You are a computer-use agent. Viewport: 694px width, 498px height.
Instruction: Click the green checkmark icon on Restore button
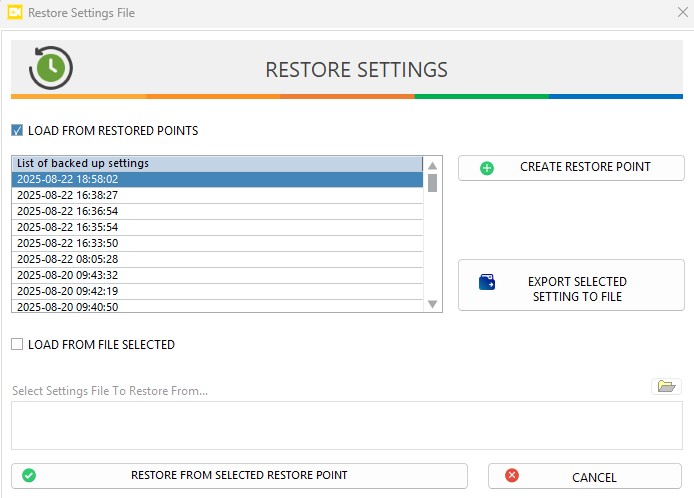(x=29, y=476)
